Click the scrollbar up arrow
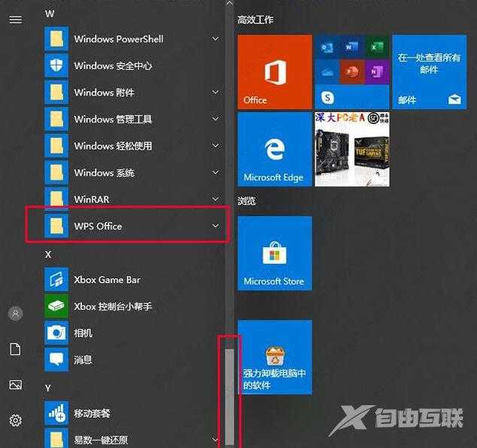Viewport: 477px width, 448px height. pyautogui.click(x=229, y=3)
